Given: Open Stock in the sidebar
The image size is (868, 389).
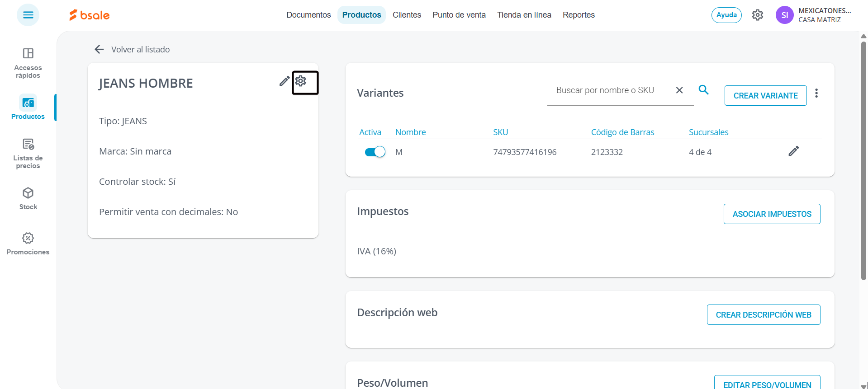Looking at the screenshot, I should tap(28, 199).
